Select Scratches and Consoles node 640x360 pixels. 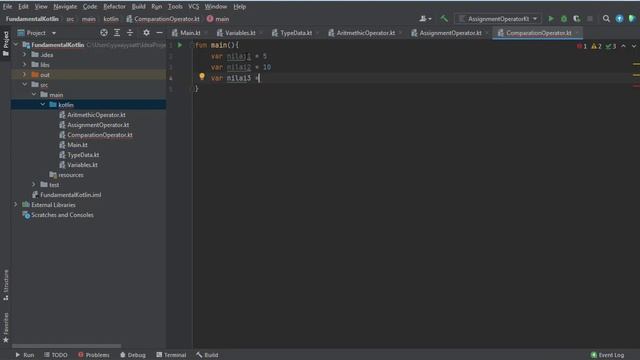[x=62, y=215]
